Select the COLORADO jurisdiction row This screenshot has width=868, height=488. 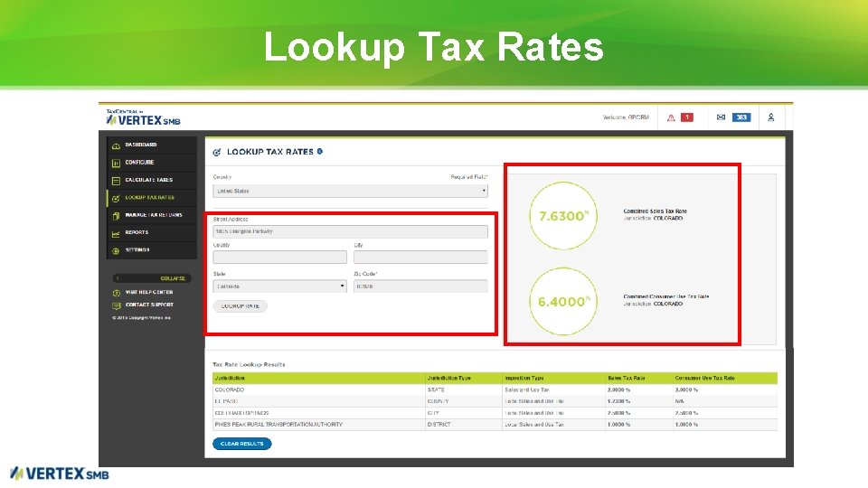[x=495, y=390]
